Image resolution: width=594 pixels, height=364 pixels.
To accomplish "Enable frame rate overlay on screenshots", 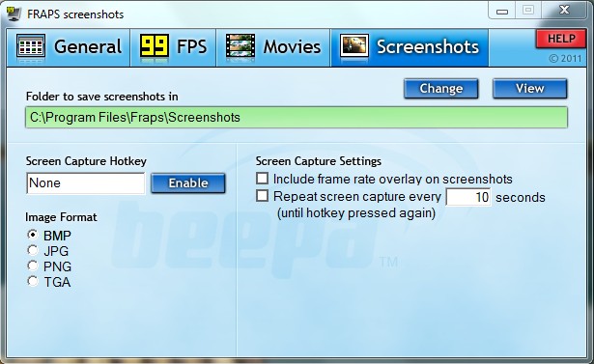I will click(262, 179).
